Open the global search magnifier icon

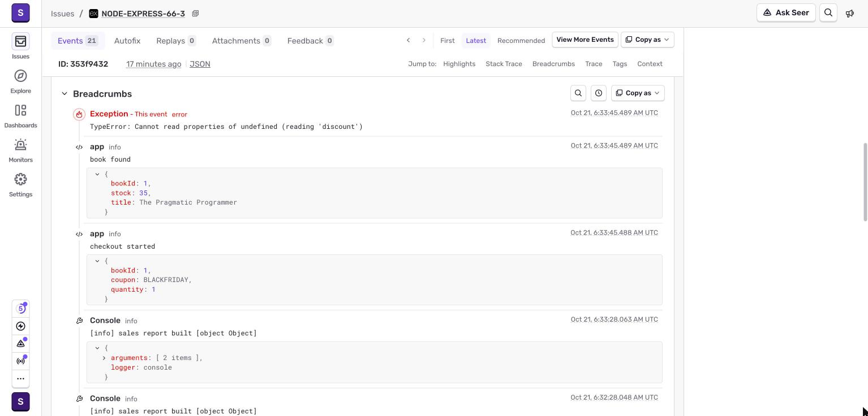coord(828,12)
